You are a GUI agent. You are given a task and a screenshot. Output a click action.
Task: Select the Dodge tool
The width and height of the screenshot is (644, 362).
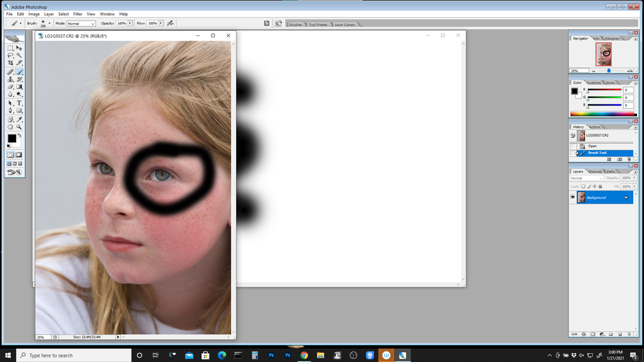(19, 94)
